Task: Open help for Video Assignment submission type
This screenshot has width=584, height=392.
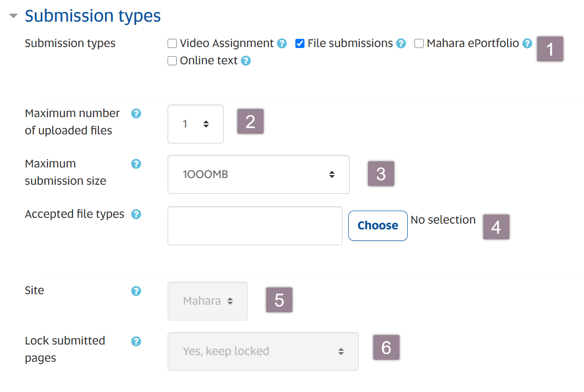Action: click(x=281, y=43)
